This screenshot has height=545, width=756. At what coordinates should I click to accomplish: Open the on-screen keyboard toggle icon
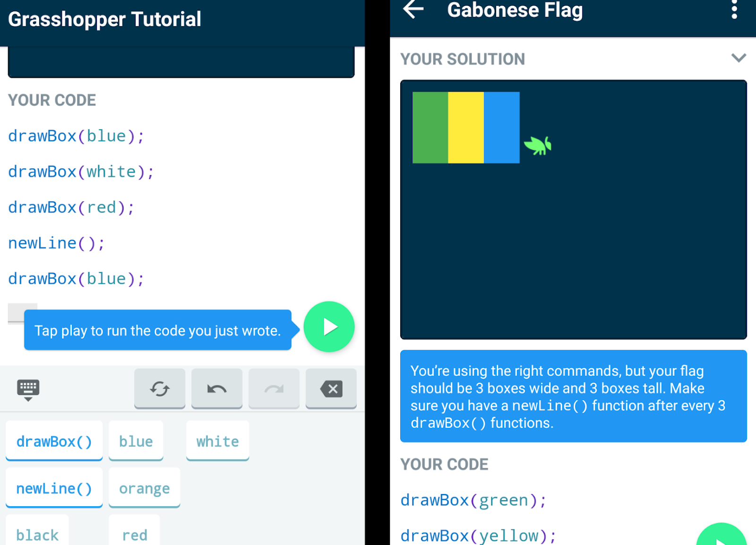pyautogui.click(x=27, y=386)
